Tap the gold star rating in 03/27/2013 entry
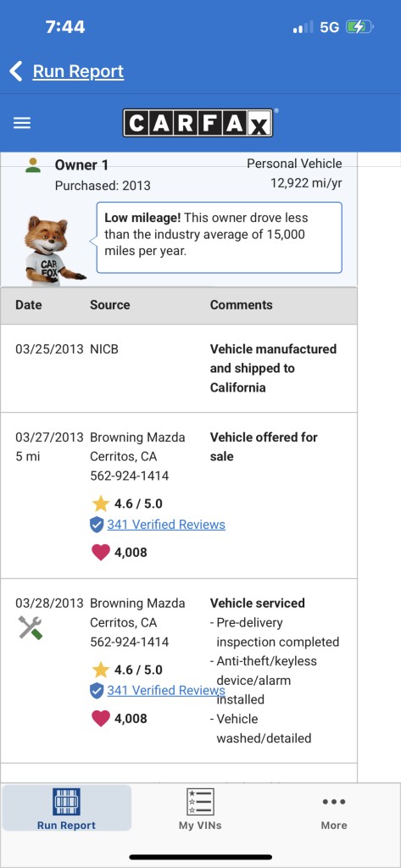Image resolution: width=401 pixels, height=868 pixels. tap(100, 504)
